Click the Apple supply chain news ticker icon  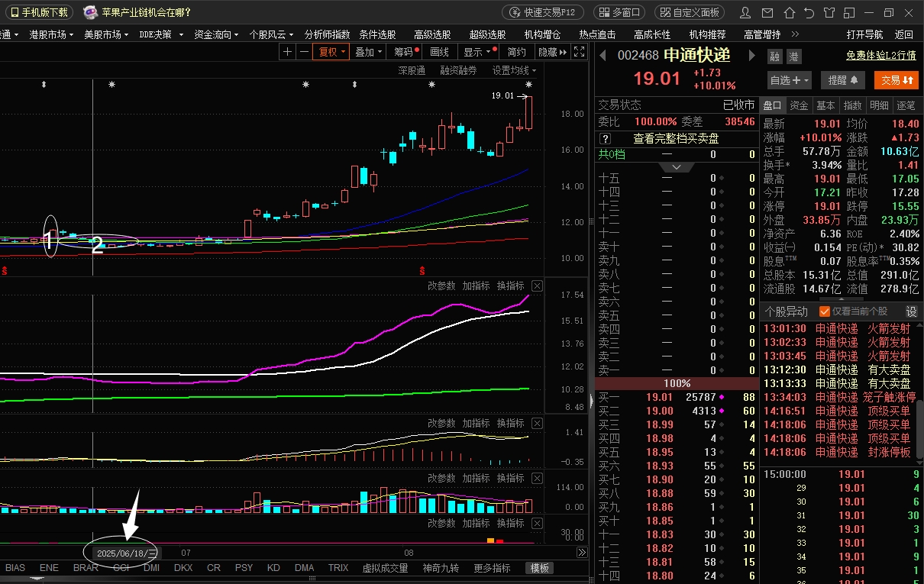90,12
